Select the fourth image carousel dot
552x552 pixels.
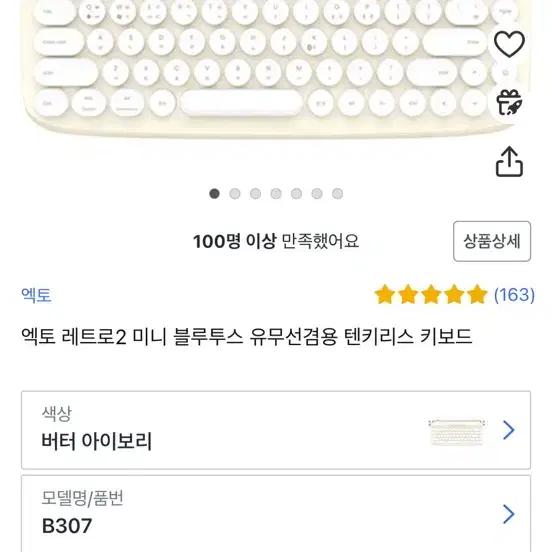click(x=276, y=194)
